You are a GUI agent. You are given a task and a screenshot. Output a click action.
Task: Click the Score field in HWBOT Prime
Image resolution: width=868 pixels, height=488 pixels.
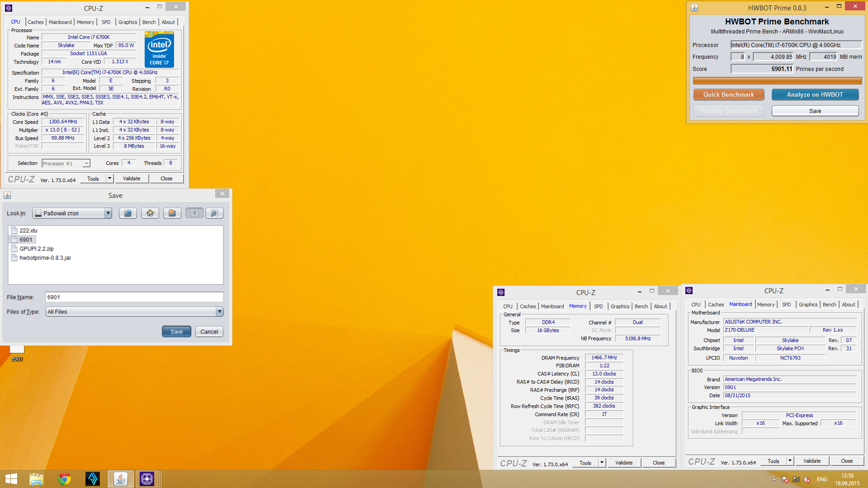tap(762, 69)
